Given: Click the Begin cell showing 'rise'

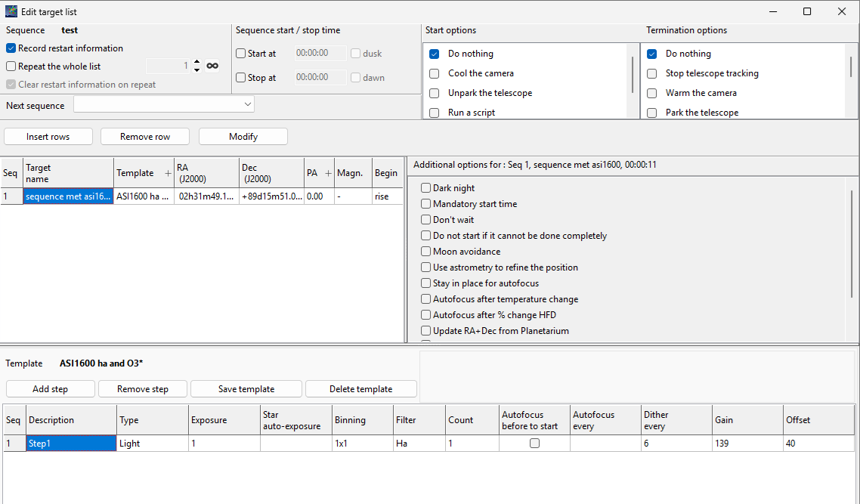Looking at the screenshot, I should (387, 196).
